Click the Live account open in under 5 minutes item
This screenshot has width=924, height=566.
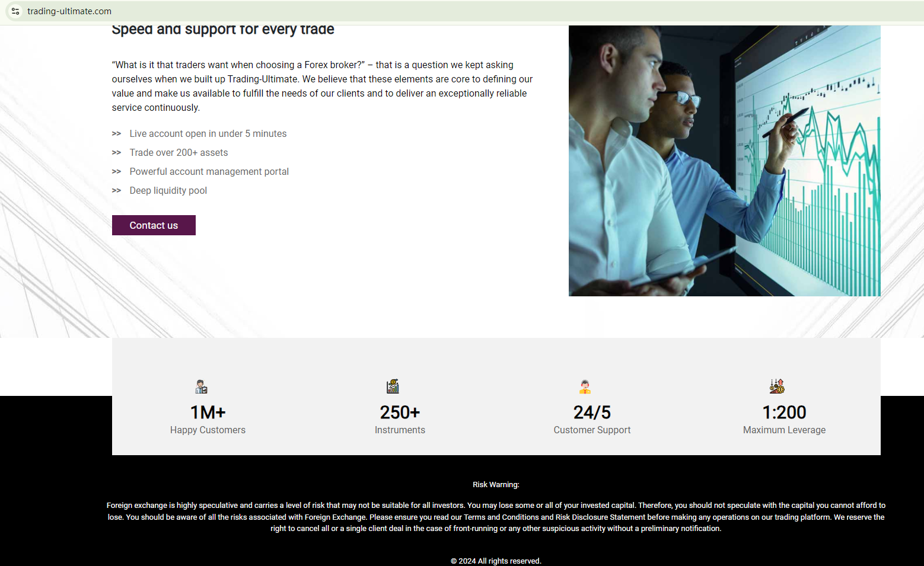coord(208,134)
